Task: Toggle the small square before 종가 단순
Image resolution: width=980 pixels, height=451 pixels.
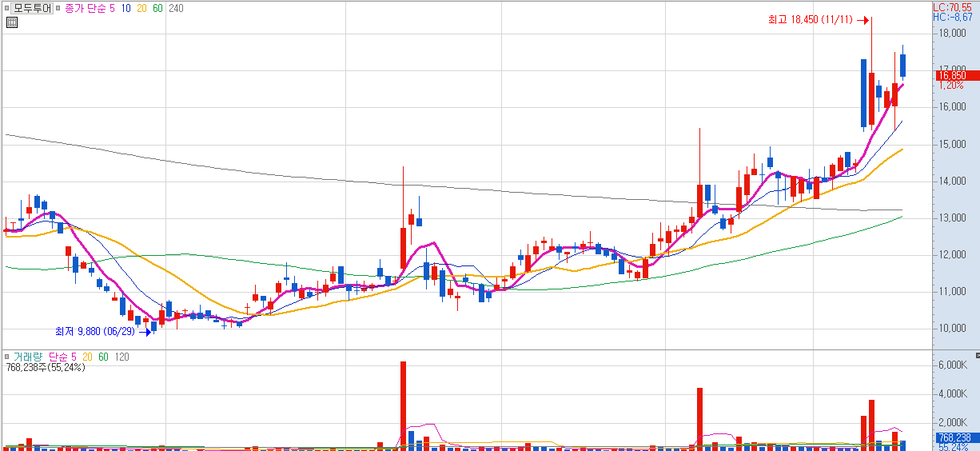Action: (x=59, y=9)
